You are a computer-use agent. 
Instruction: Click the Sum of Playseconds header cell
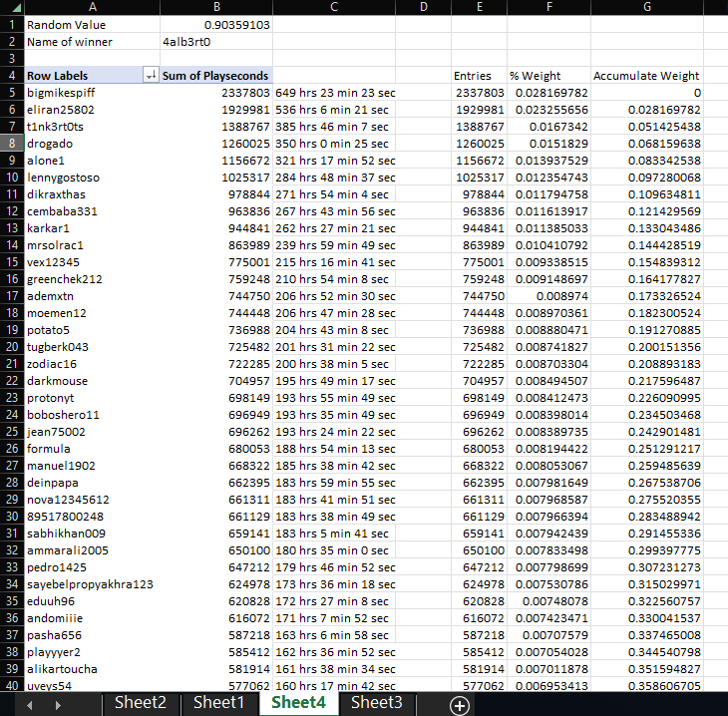click(215, 76)
